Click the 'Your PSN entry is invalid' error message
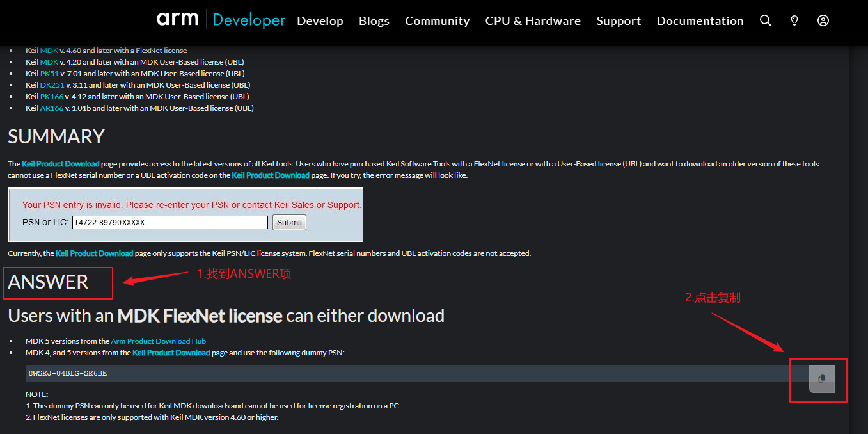 192,205
